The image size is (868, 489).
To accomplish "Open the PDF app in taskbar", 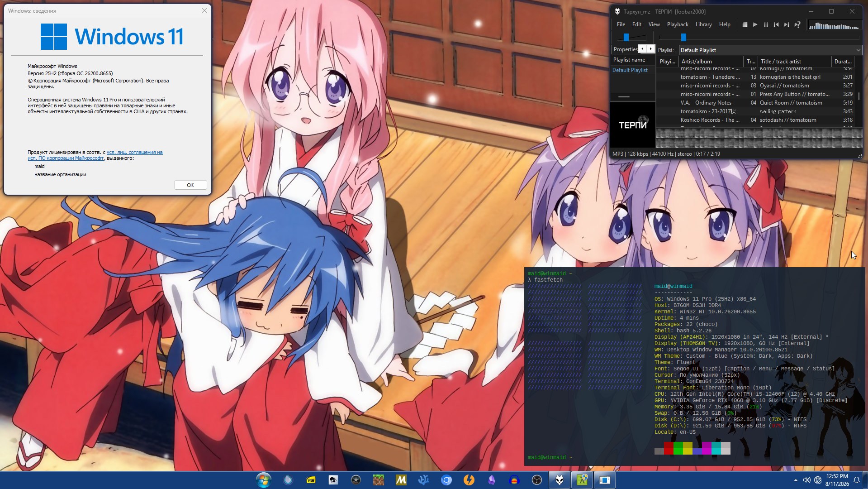I will point(311,480).
